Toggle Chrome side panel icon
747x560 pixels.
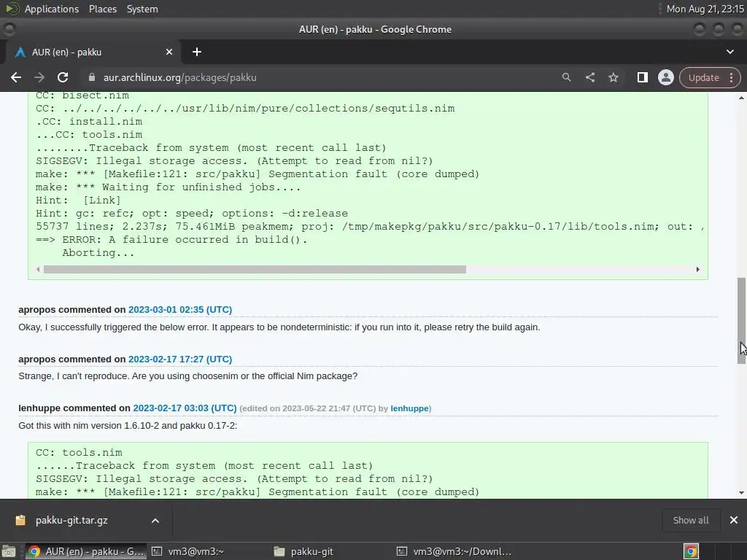[x=642, y=77]
